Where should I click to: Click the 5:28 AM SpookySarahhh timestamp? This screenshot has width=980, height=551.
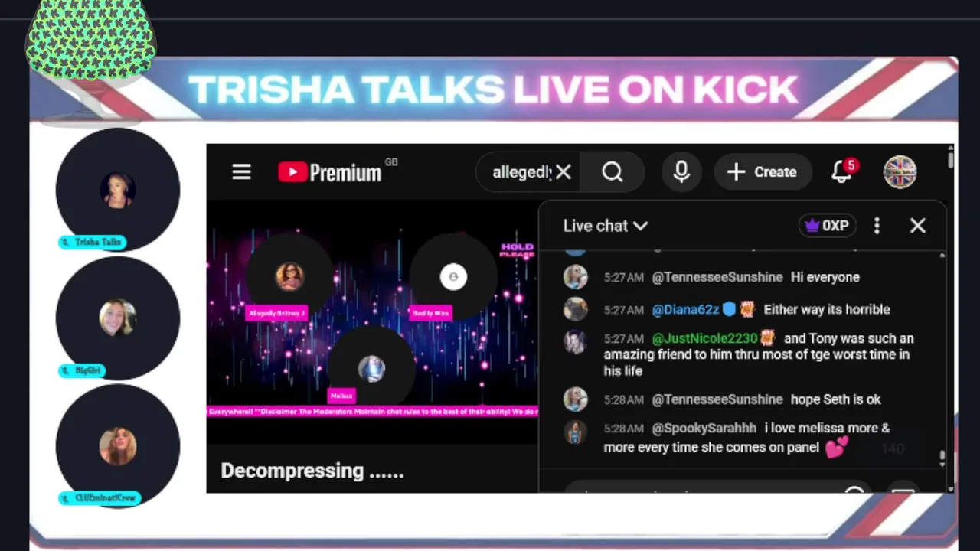tap(624, 429)
